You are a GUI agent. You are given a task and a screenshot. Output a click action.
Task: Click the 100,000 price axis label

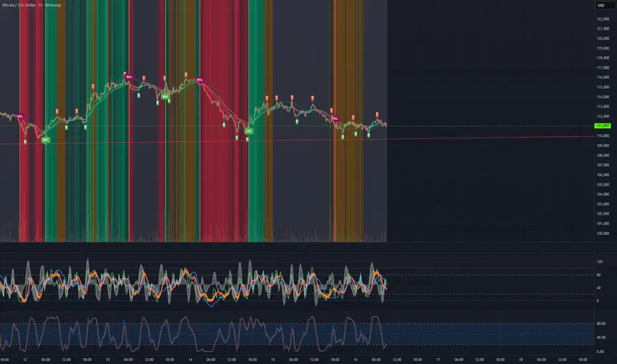click(x=602, y=233)
